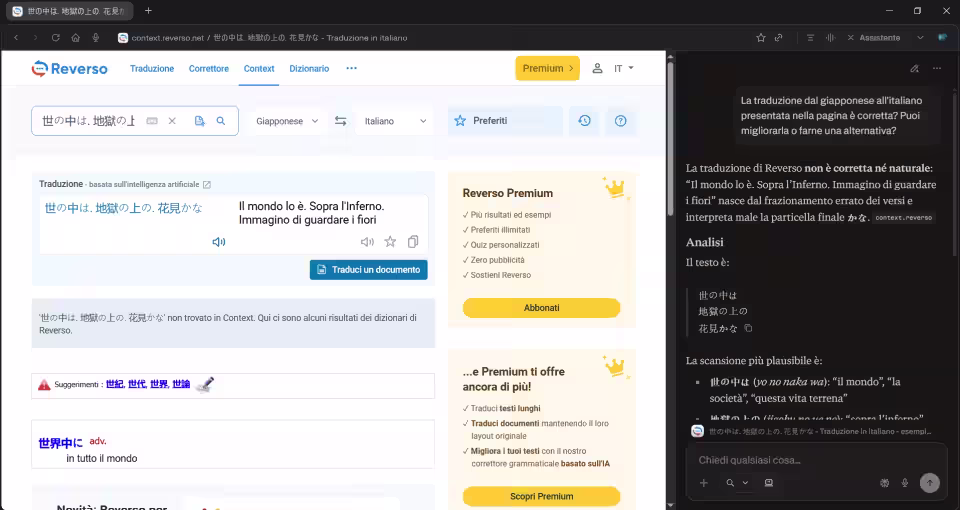Click the magnifier search icon in the search box
Image resolution: width=960 pixels, height=510 pixels.
(x=221, y=121)
